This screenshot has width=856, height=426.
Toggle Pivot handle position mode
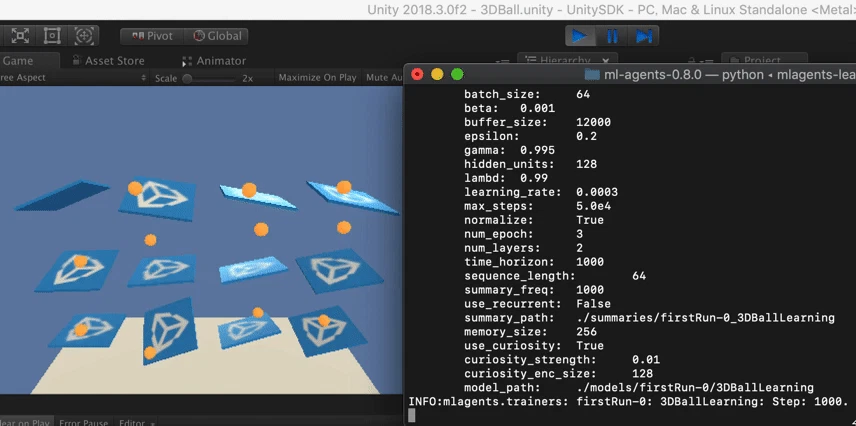coord(152,36)
